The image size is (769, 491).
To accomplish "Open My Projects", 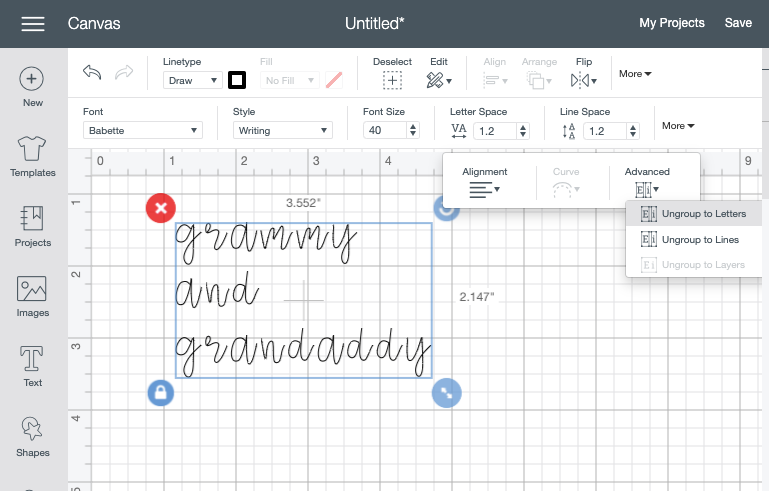I will click(x=672, y=23).
